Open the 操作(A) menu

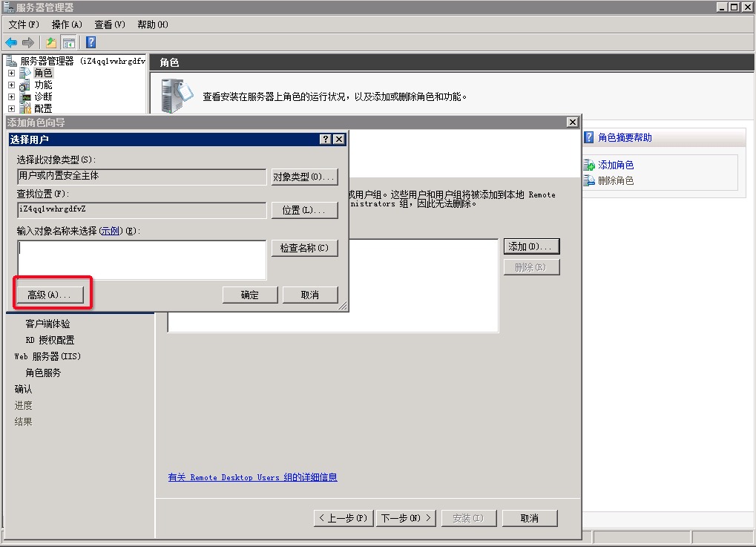67,24
